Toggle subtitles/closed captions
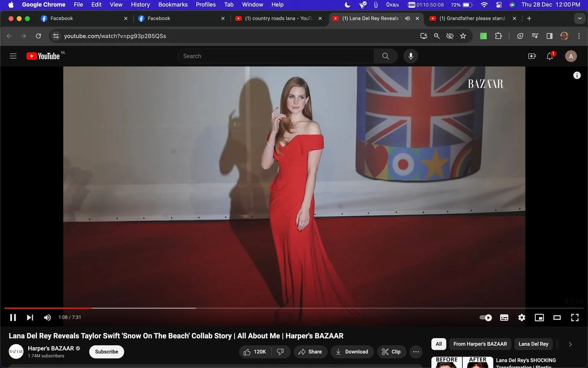Image resolution: width=588 pixels, height=368 pixels. tap(504, 317)
